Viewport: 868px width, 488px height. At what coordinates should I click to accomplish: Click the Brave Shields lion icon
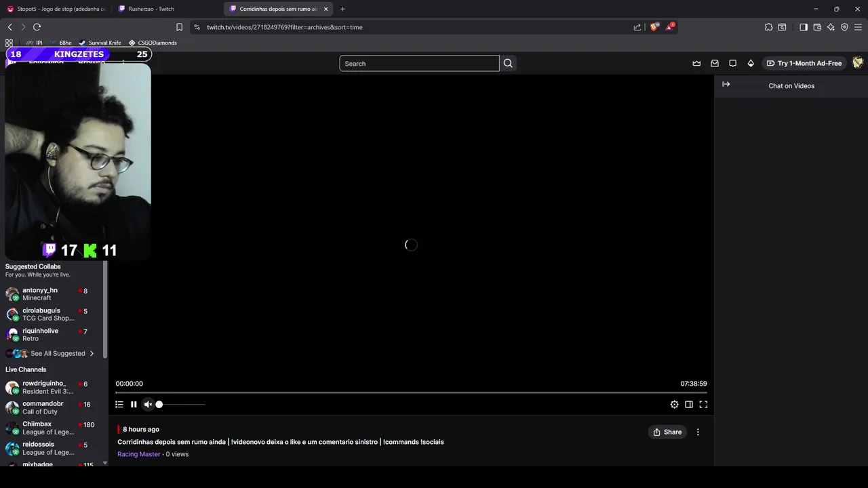coord(654,27)
